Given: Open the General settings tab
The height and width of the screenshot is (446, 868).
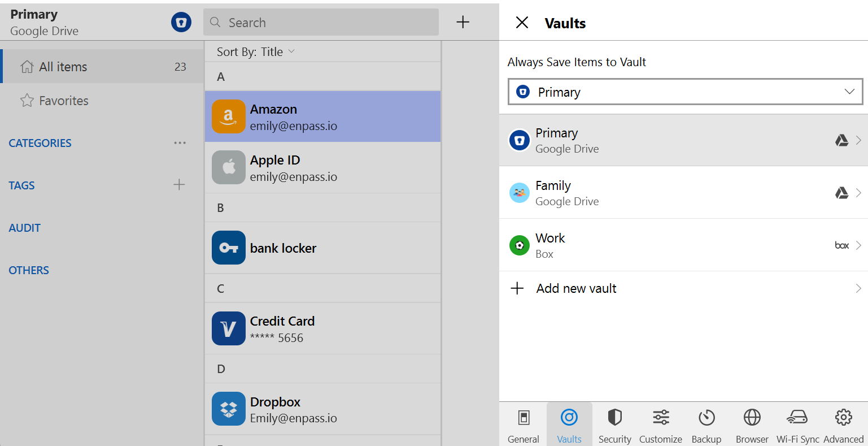Looking at the screenshot, I should click(524, 424).
